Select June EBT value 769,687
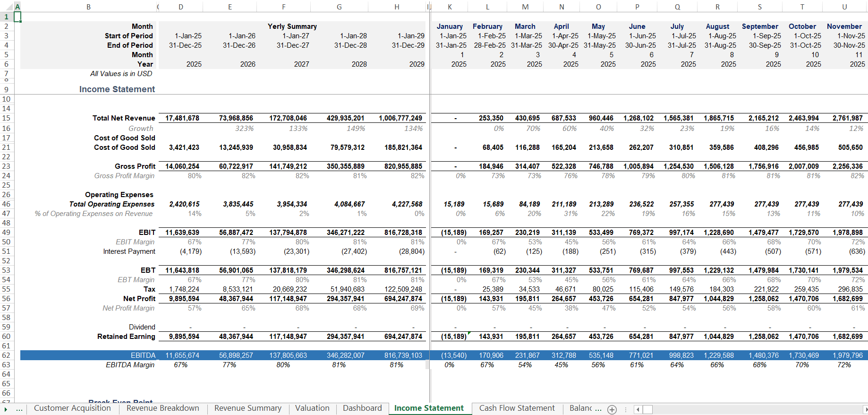Viewport: 868px width, 415px height. tap(641, 270)
